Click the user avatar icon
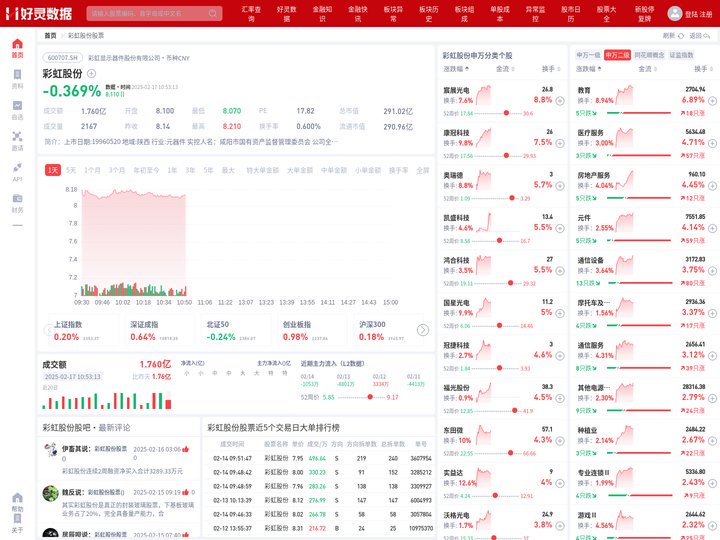The width and height of the screenshot is (720, 540). pyautogui.click(x=675, y=13)
